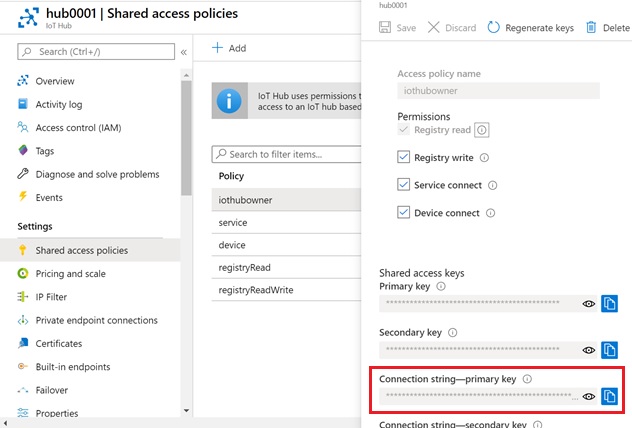The height and width of the screenshot is (428, 632).
Task: Copy Connection string—primary key
Action: point(609,396)
